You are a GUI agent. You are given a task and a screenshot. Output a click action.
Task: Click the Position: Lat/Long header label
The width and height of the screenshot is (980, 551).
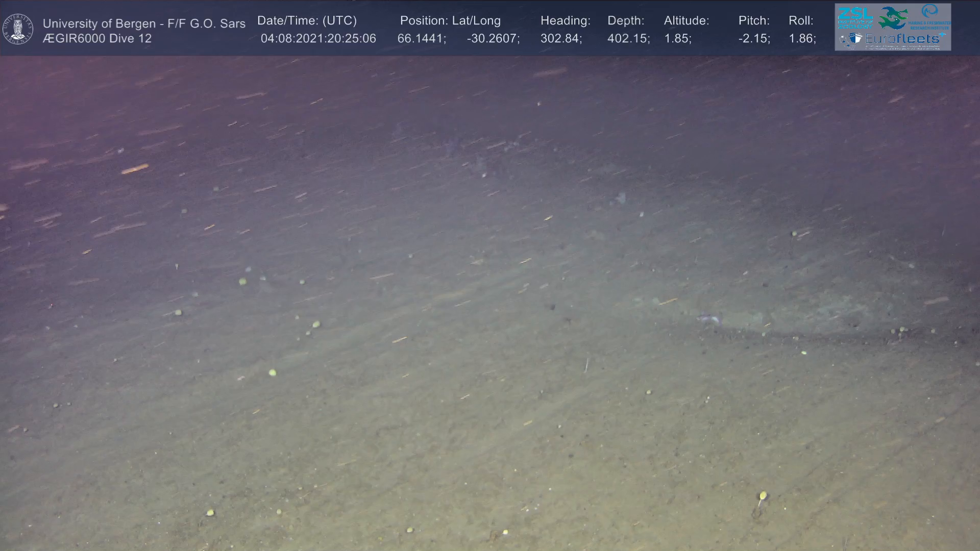click(x=450, y=21)
